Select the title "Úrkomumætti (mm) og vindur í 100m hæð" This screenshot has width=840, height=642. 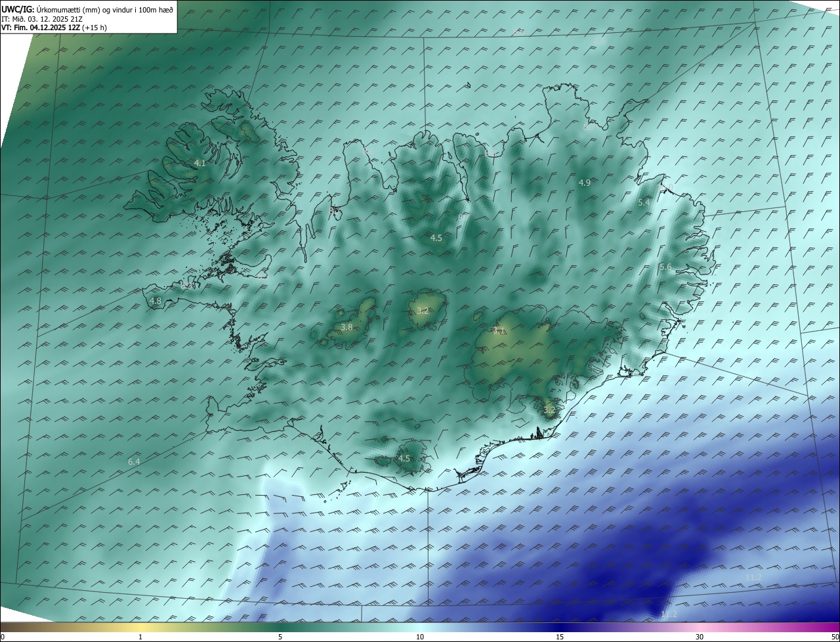tap(105, 10)
